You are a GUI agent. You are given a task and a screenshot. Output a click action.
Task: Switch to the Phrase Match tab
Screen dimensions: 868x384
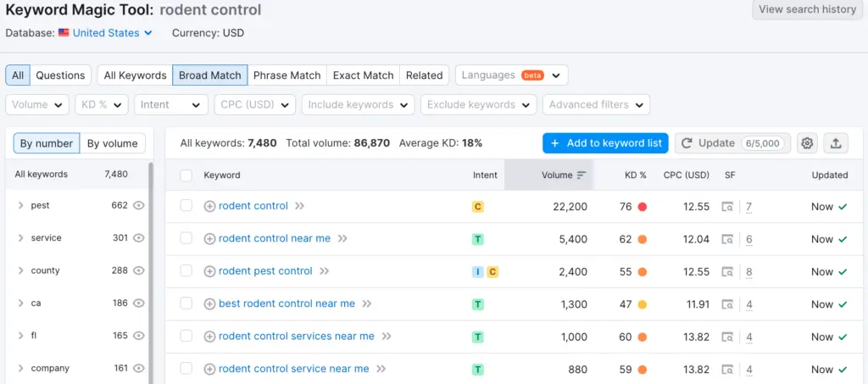287,75
